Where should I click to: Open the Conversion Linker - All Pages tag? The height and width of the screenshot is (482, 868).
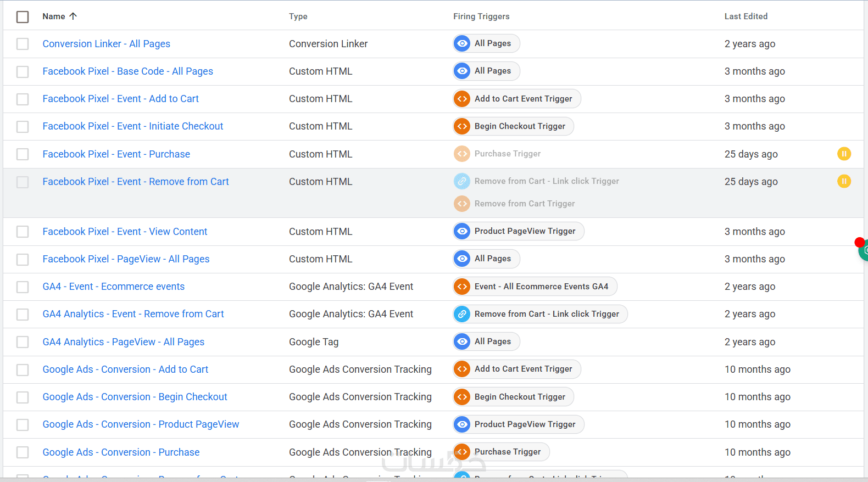[107, 44]
